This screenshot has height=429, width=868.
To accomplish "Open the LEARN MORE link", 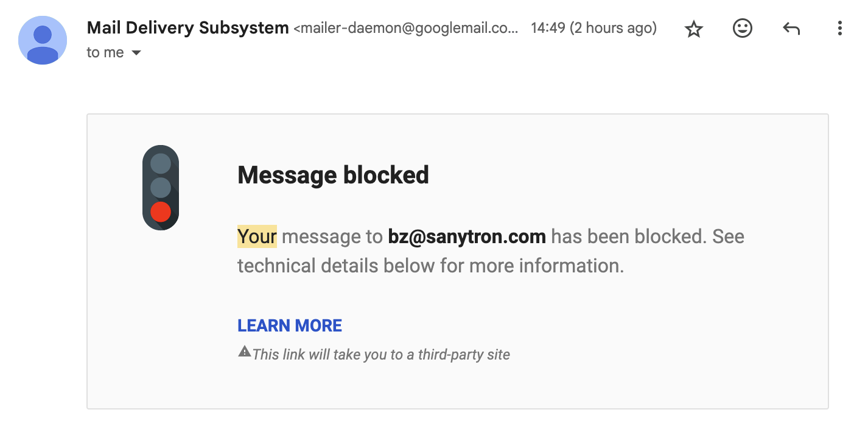I will point(290,325).
